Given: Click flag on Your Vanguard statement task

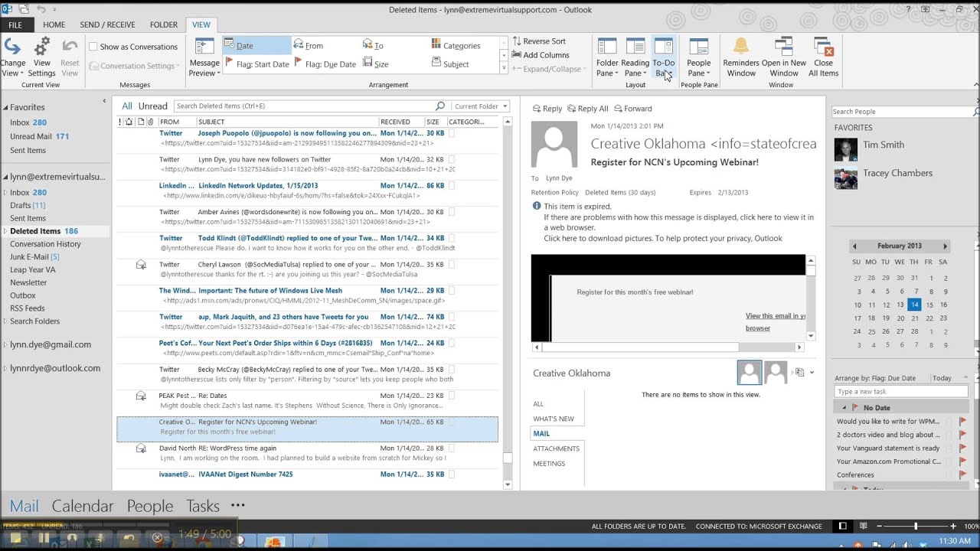Looking at the screenshot, I should point(963,448).
